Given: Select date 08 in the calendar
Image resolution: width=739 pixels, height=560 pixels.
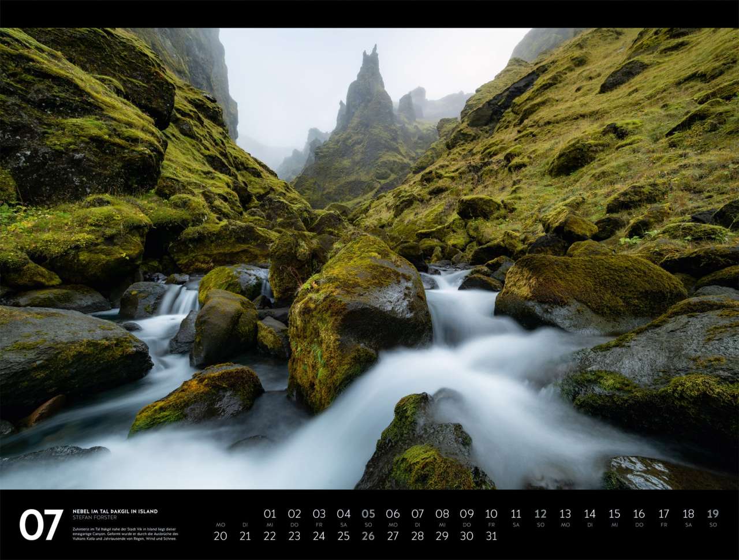Looking at the screenshot, I should pyautogui.click(x=442, y=514).
